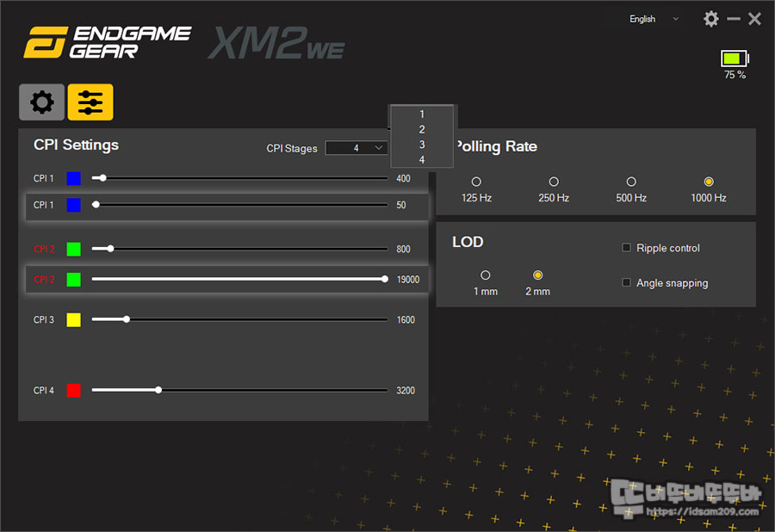Select 250 Hz polling rate
The image size is (775, 532).
click(554, 182)
